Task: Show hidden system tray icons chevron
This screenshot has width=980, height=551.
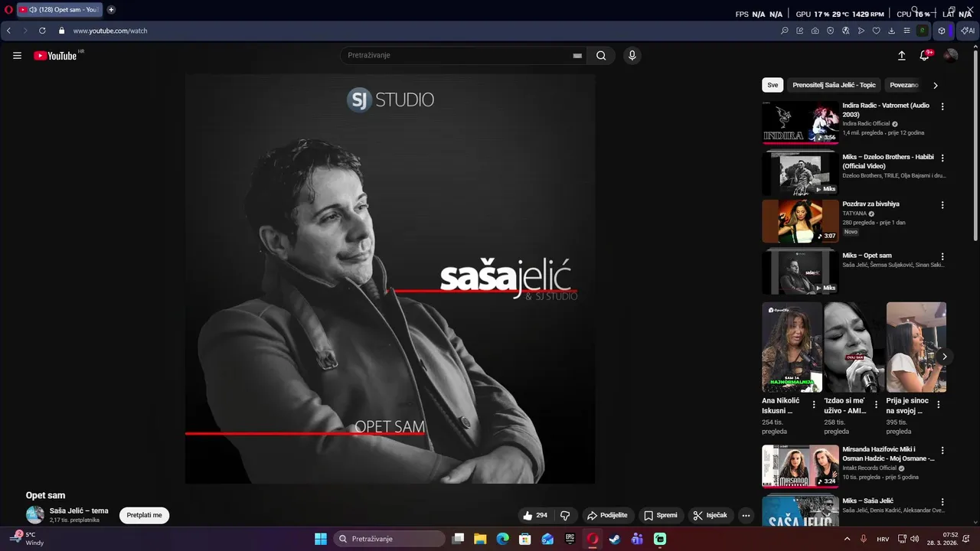Action: 847,539
